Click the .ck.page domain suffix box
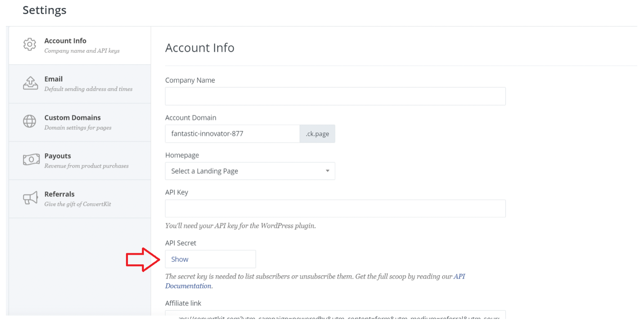644x324 pixels. [317, 134]
